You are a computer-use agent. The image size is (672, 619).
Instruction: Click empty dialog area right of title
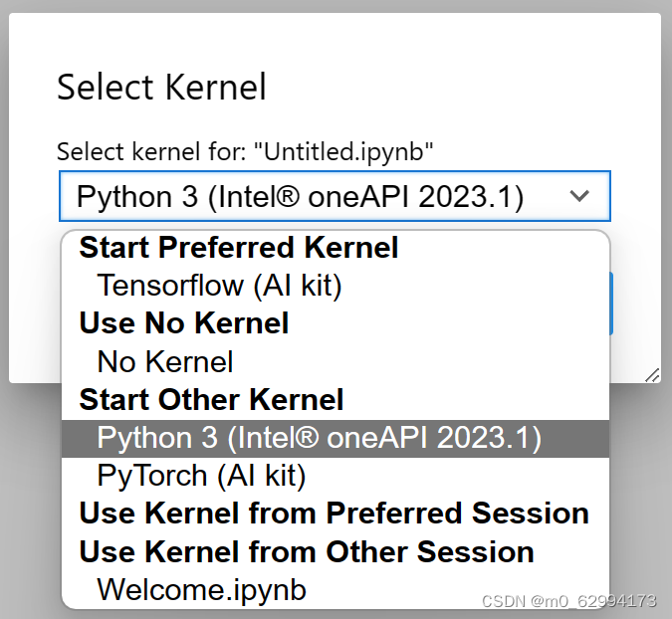[x=458, y=88]
